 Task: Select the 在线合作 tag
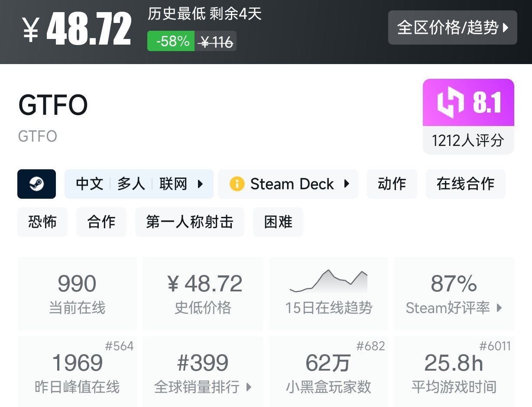pyautogui.click(x=465, y=184)
